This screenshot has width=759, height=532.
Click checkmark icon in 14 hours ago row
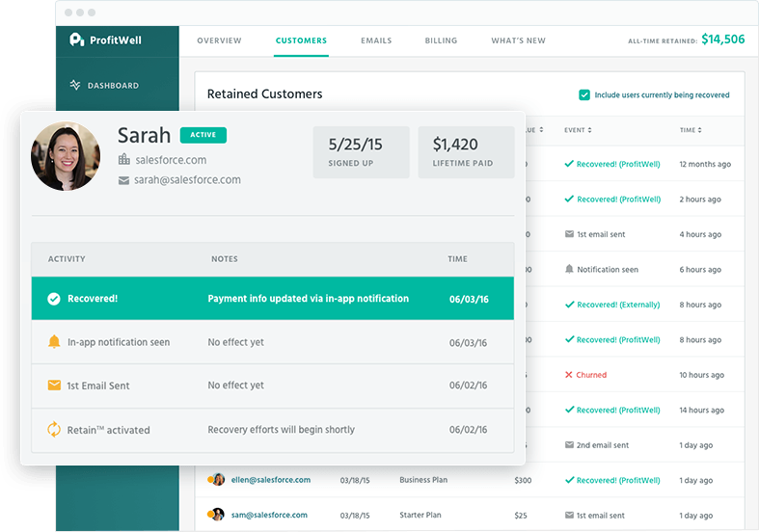(569, 410)
